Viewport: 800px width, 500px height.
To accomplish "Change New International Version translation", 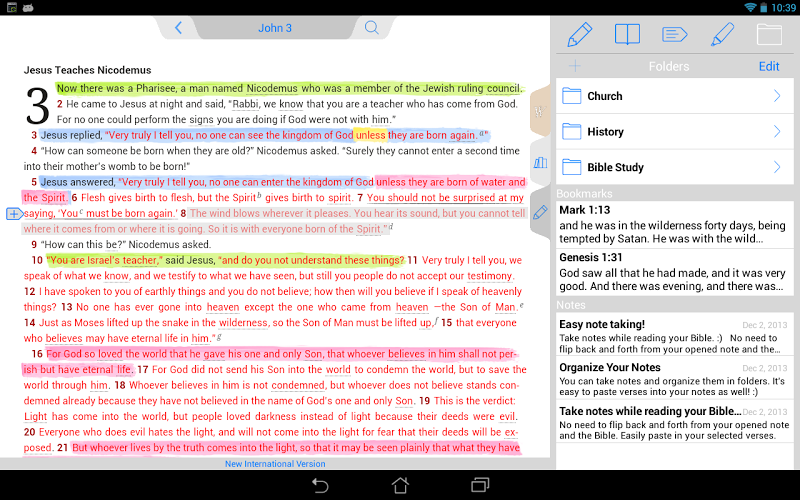I will pyautogui.click(x=275, y=464).
